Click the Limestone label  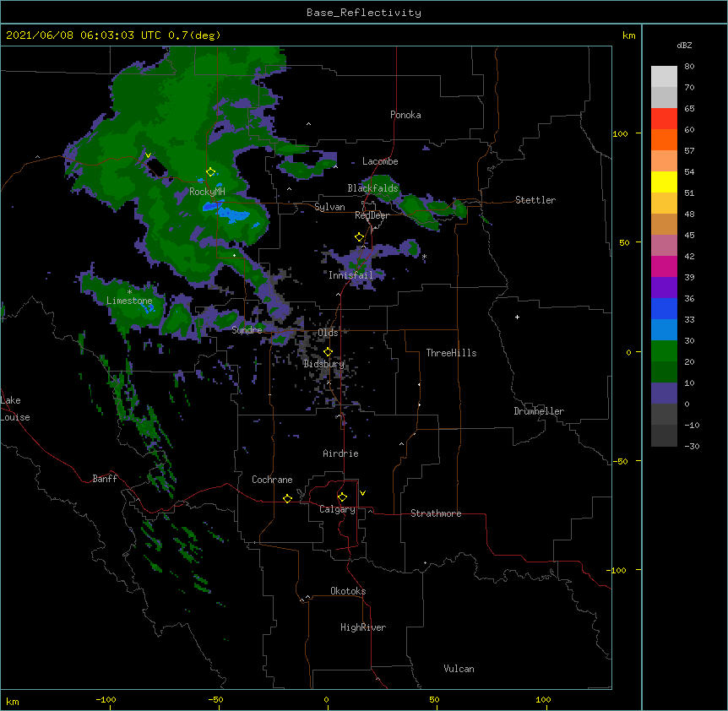pyautogui.click(x=129, y=301)
